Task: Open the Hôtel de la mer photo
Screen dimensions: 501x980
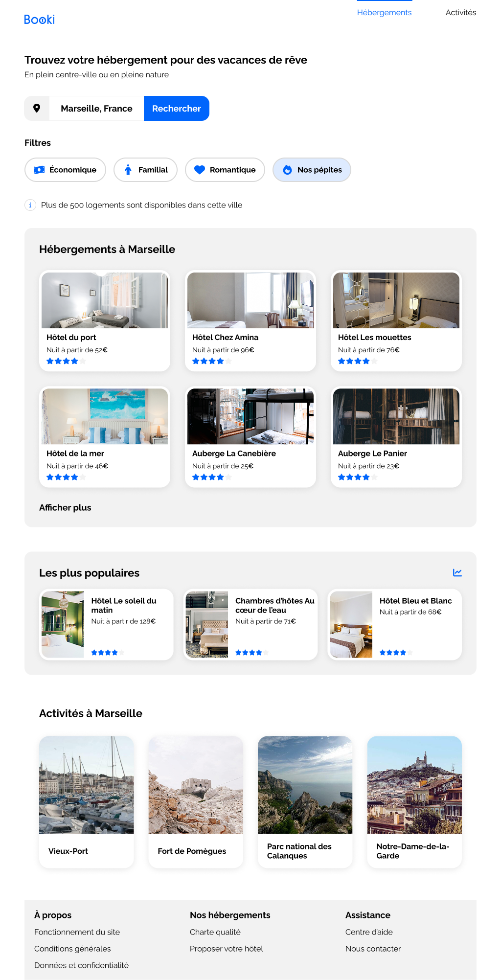Action: (x=105, y=416)
